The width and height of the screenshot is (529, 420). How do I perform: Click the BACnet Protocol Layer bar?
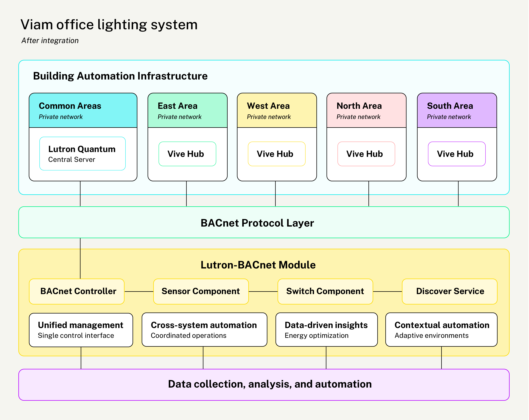coord(264,222)
